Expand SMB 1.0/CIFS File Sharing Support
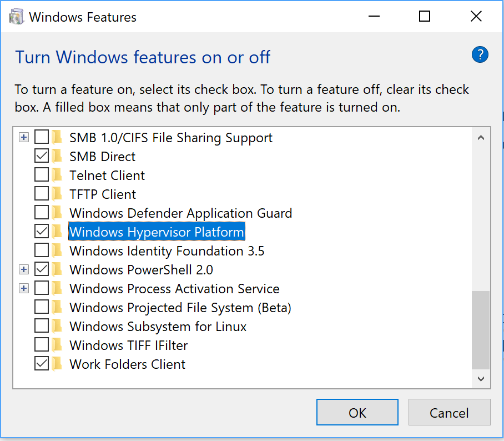The image size is (504, 441). click(x=24, y=137)
